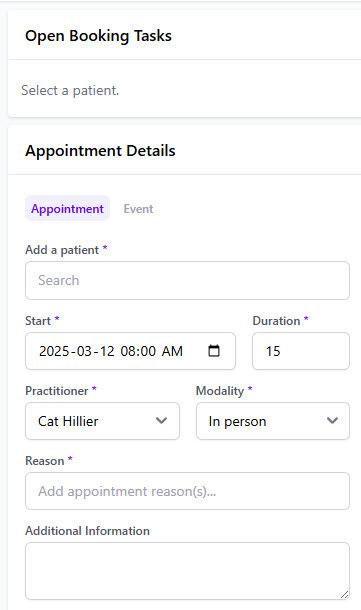Click the Cat Hillier dropdown chevron arrow
Screen dimensions: 361x610
click(x=161, y=421)
